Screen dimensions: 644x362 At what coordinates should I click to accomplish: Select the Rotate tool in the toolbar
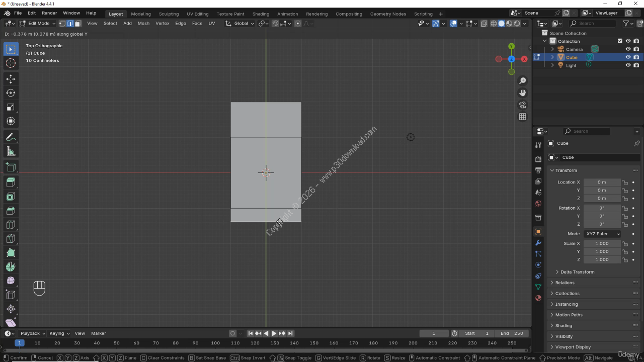(11, 93)
